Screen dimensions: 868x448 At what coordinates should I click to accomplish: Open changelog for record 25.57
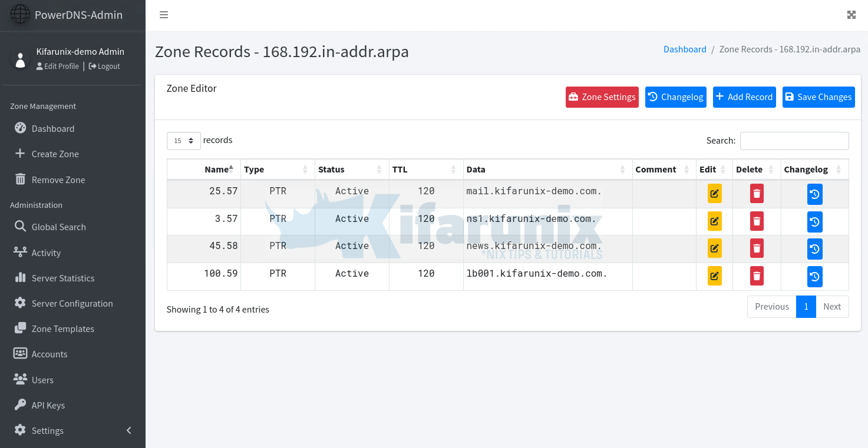814,194
